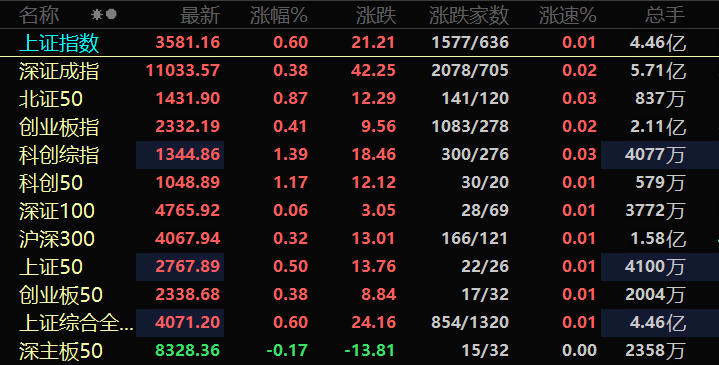Viewport: 719px width, 365px height.
Task: Sort by the 总手 column header
Action: [x=665, y=15]
